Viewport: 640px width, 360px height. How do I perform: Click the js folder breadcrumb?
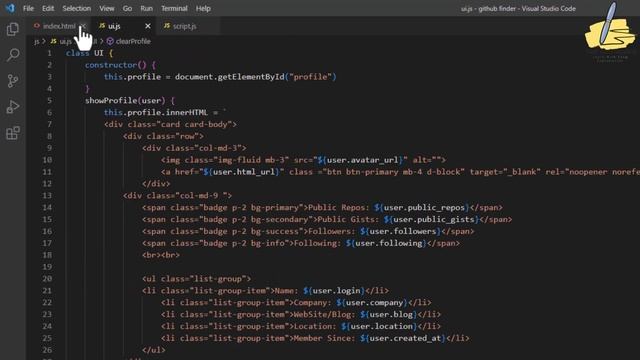click(37, 41)
